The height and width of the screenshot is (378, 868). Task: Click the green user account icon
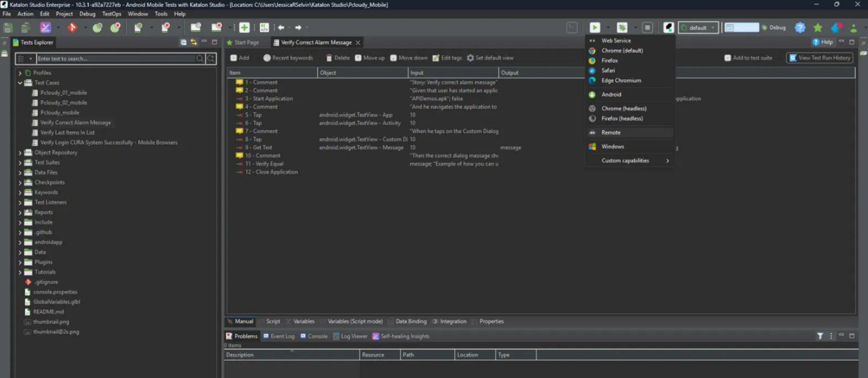click(854, 28)
